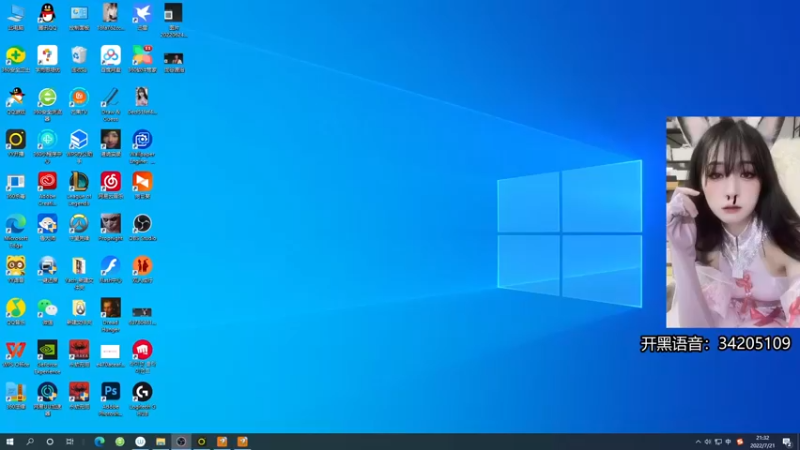
Task: Launch Dread Hunger game shortcut
Action: pos(111,315)
